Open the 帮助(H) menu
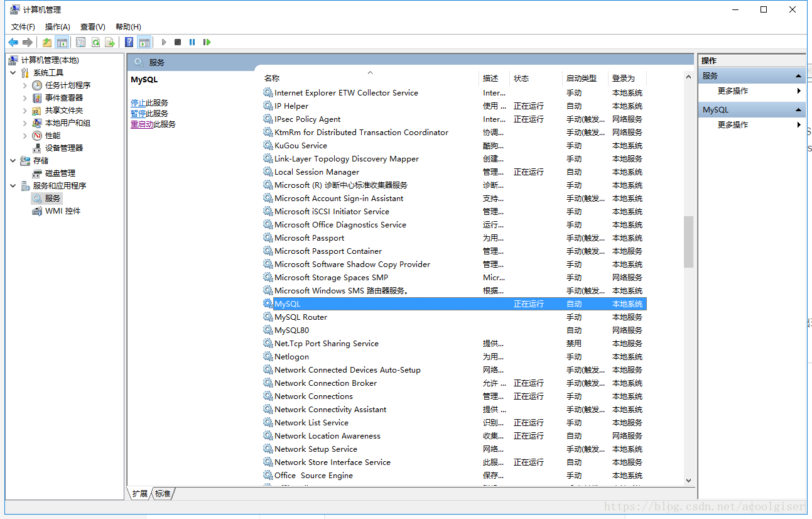 pyautogui.click(x=128, y=26)
